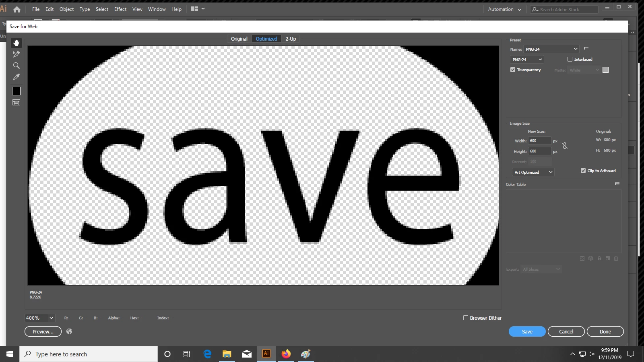Open the Help menu
Viewport: 644px width, 362px height.
tap(176, 9)
